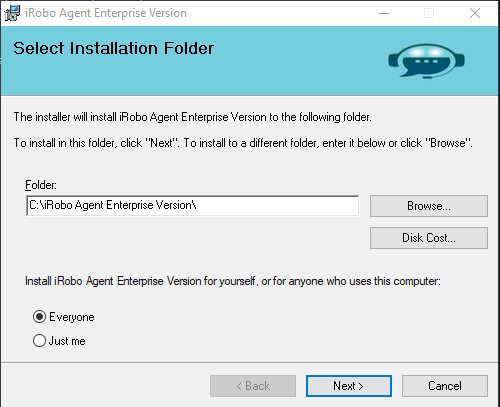Minimize the iRobo Agent installer window
Viewport: 500px width, 407px height.
click(384, 13)
